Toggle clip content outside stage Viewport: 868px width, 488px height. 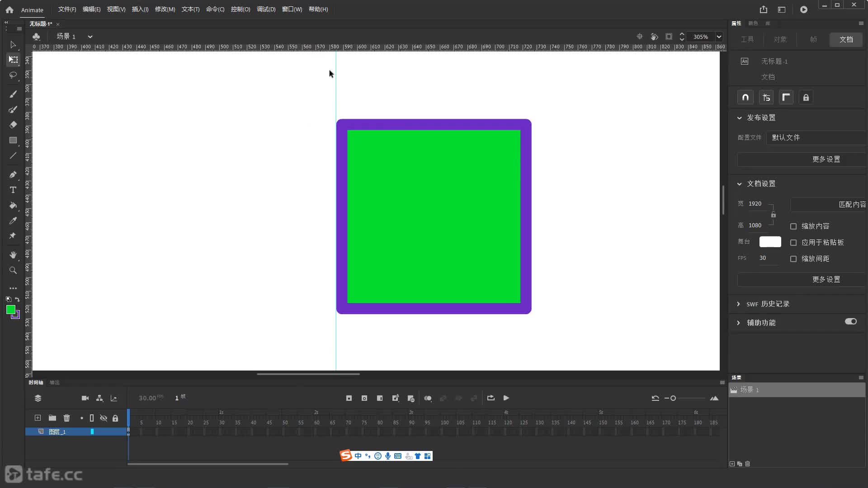(x=669, y=37)
